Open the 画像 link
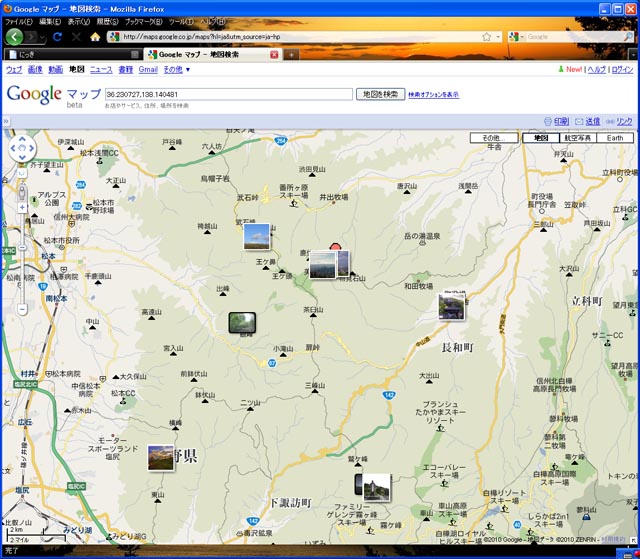Viewport: 640px width, 559px height. point(35,69)
